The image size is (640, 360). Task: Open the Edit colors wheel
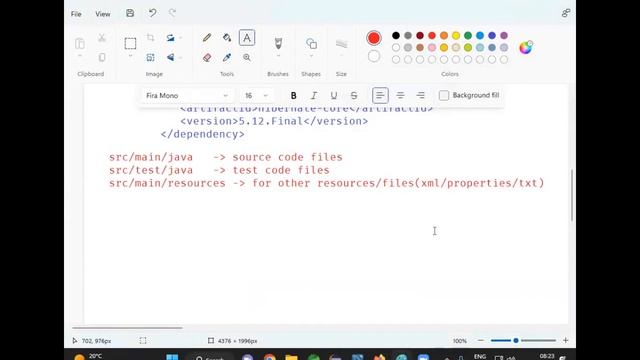coord(526,47)
